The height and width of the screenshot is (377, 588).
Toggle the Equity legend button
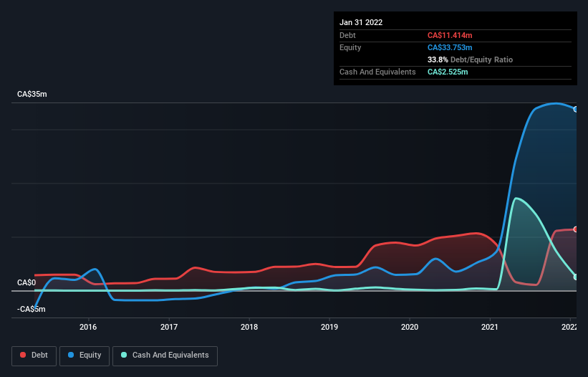point(85,355)
